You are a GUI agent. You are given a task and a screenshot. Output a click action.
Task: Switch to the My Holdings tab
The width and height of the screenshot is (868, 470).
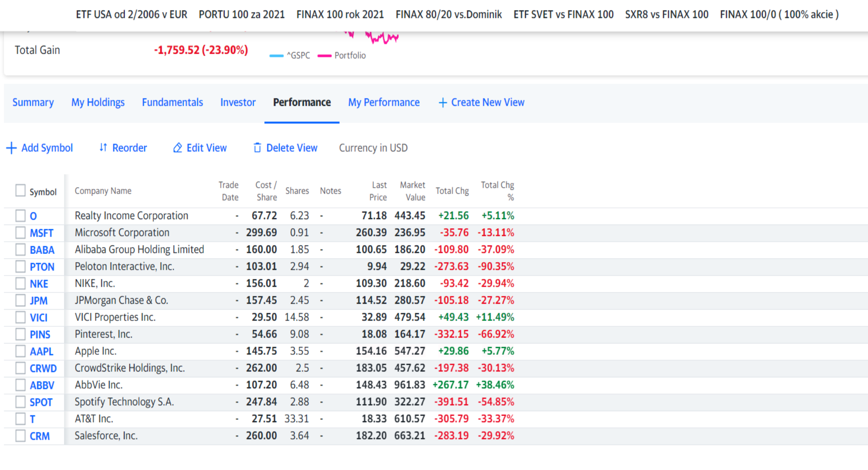pyautogui.click(x=98, y=103)
